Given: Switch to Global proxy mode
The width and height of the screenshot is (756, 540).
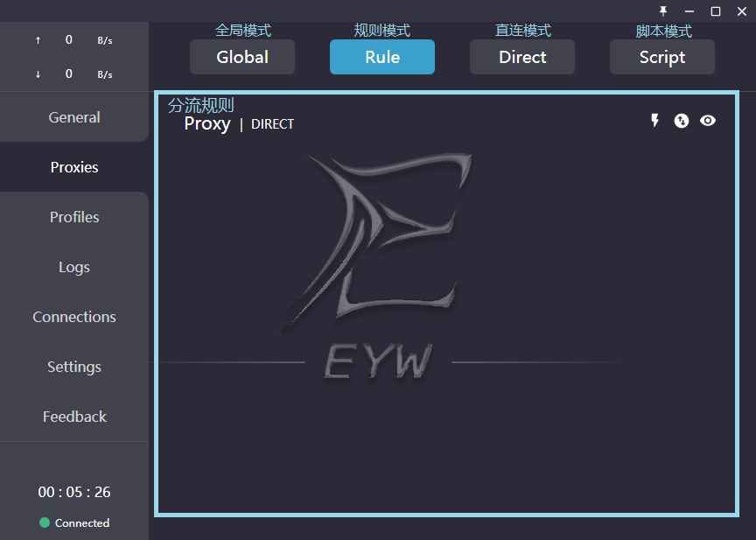Looking at the screenshot, I should (242, 57).
